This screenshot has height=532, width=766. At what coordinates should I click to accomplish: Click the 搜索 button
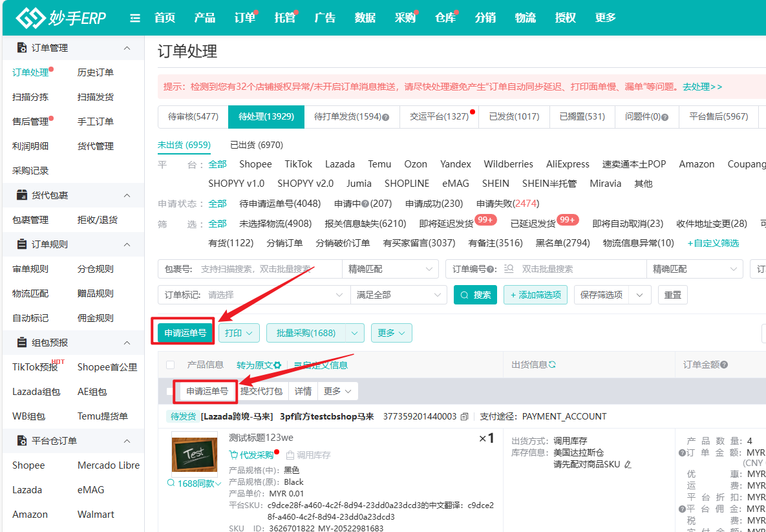click(x=475, y=295)
